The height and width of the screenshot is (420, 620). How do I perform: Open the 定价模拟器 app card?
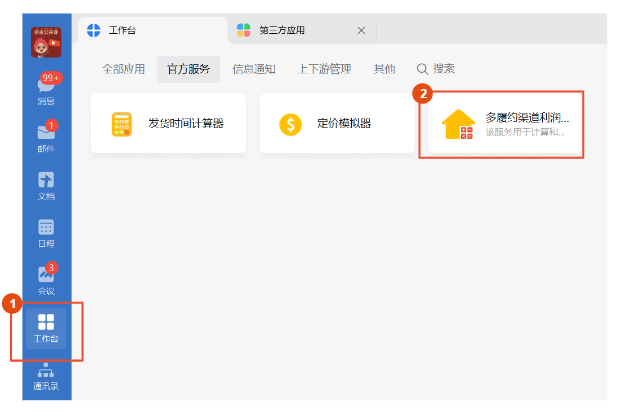pos(337,124)
